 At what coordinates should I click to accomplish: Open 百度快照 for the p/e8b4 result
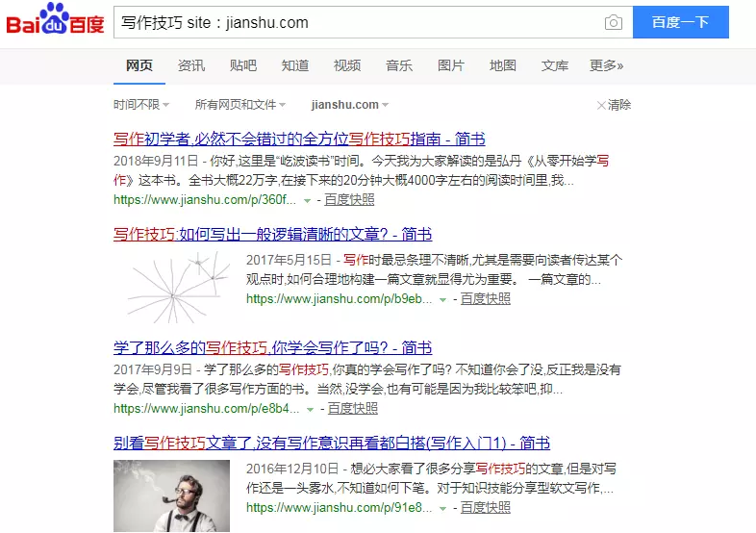click(353, 409)
